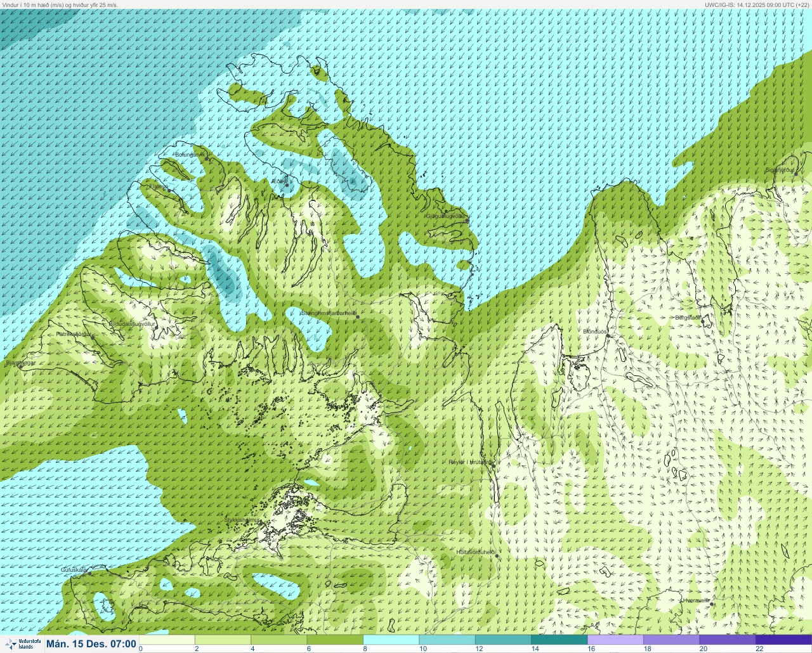The height and width of the screenshot is (653, 812).
Task: Click the Bolungarvík station label
Action: 189,155
